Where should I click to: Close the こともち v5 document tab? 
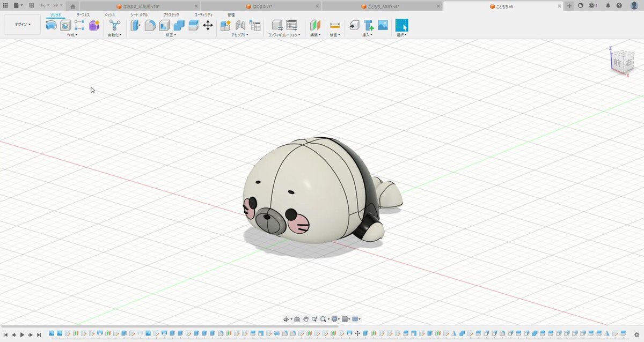pyautogui.click(x=560, y=6)
